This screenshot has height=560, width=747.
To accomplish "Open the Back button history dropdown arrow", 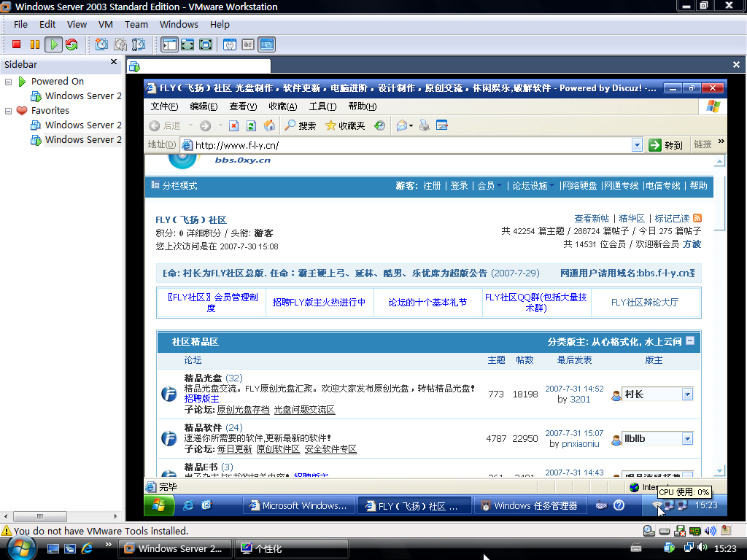I will 190,125.
